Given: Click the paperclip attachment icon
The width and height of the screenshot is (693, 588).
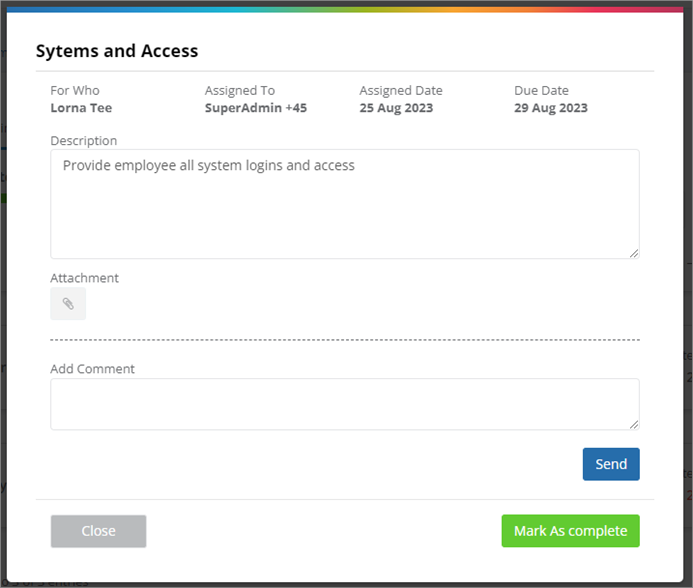Looking at the screenshot, I should [68, 304].
